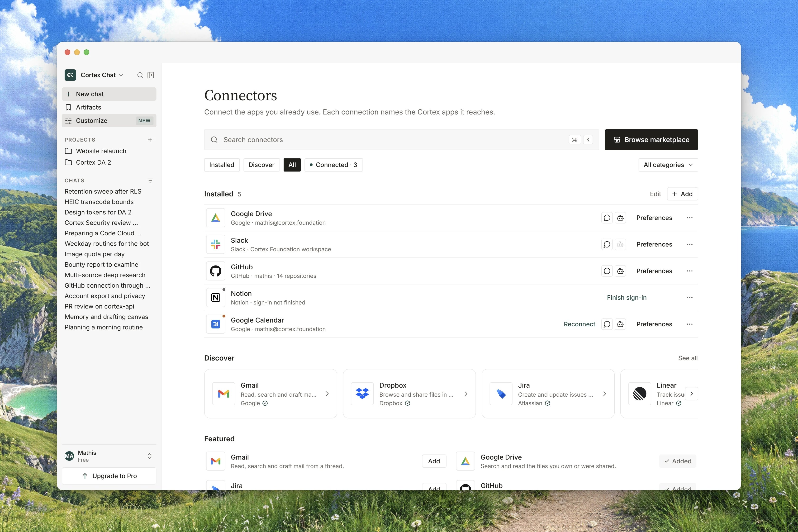Expand the Gmail Discover card chevron
The height and width of the screenshot is (532, 798).
tap(327, 394)
